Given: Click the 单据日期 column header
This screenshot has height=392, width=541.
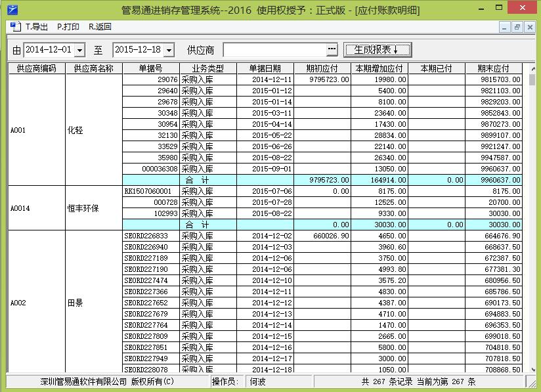Looking at the screenshot, I should (x=265, y=68).
